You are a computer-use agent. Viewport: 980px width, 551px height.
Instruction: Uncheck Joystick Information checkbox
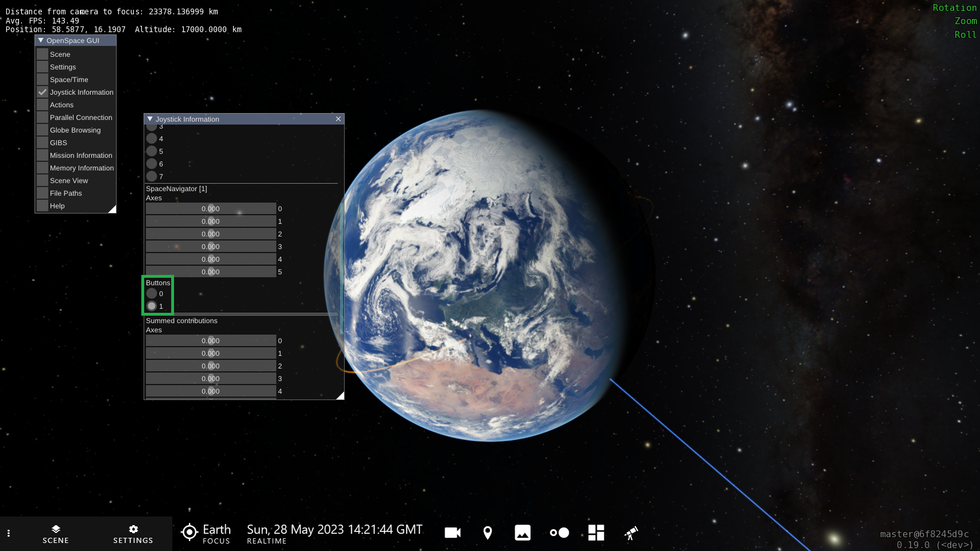pos(43,92)
